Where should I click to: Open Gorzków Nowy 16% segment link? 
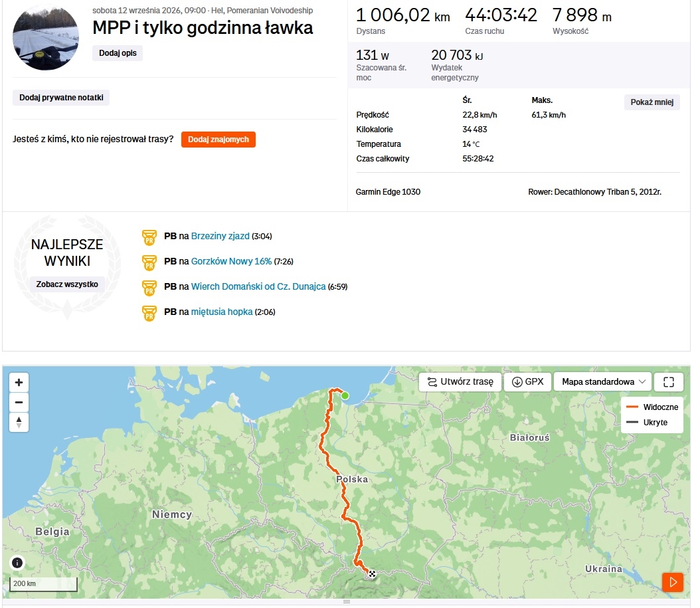pyautogui.click(x=231, y=261)
